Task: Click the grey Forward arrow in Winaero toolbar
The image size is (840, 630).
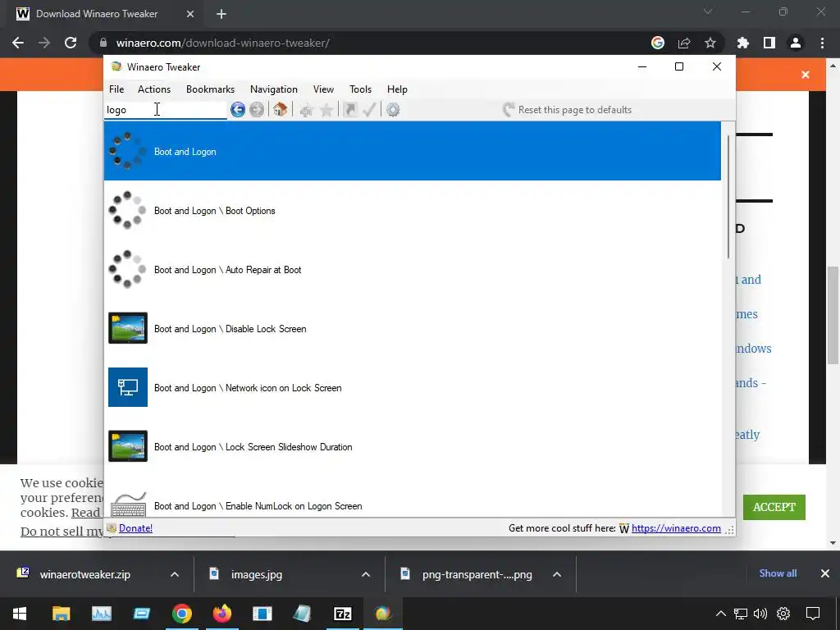Action: coord(257,110)
